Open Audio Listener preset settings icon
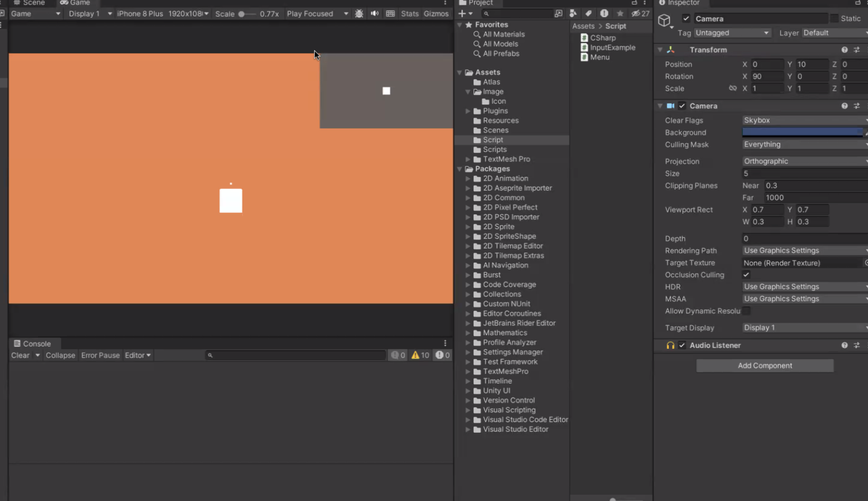 tap(857, 345)
